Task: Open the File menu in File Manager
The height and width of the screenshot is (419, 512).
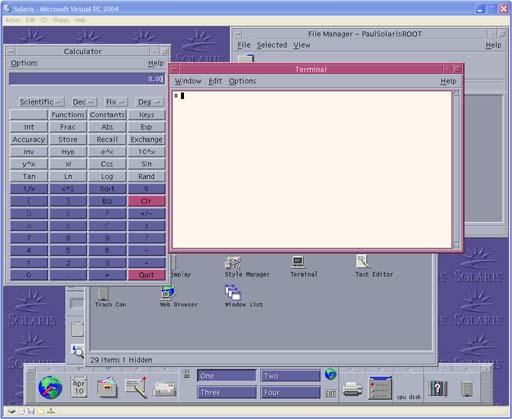Action: click(x=244, y=45)
